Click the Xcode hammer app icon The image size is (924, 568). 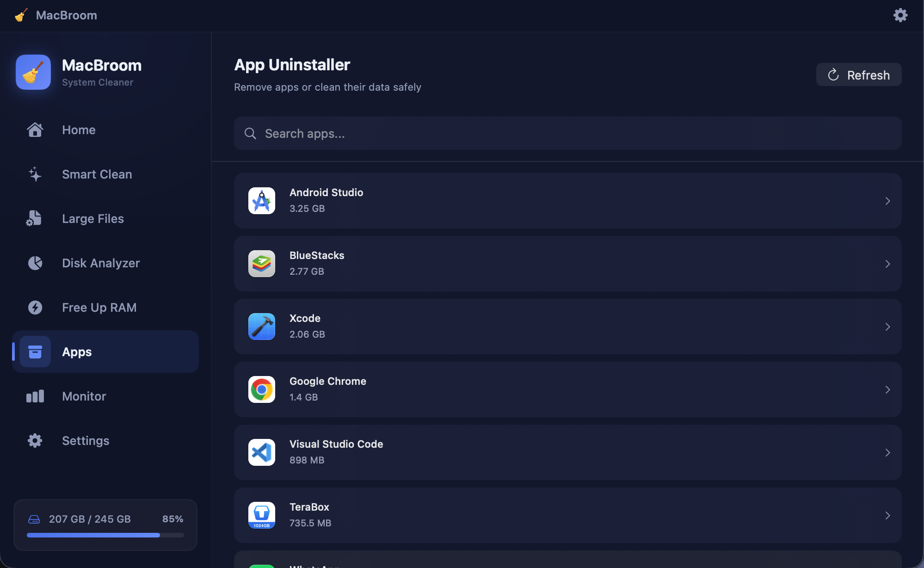(x=262, y=327)
